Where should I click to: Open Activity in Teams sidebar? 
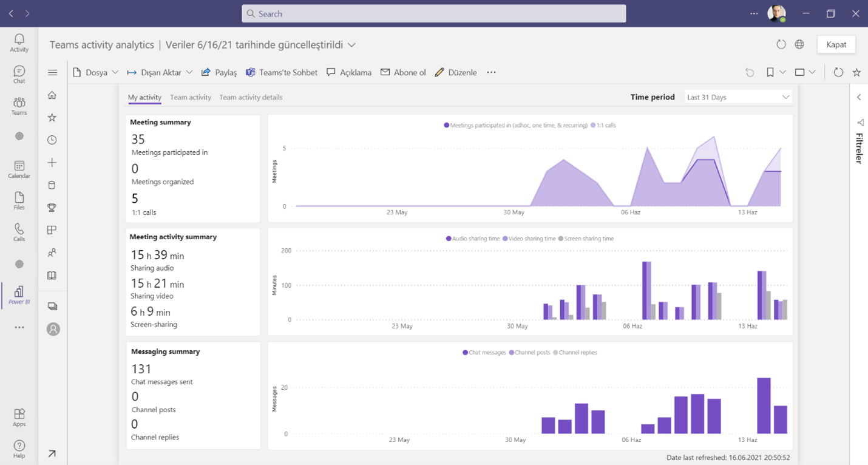click(19, 42)
